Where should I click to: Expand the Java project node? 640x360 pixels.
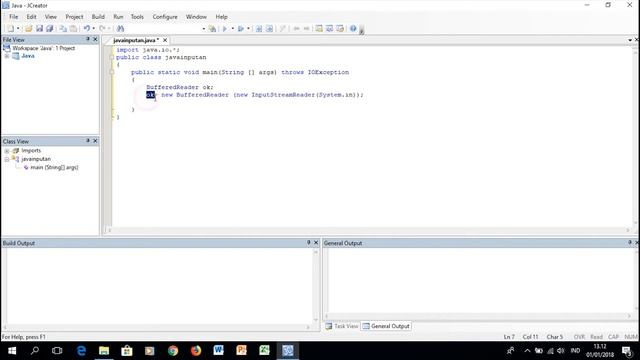pos(7,56)
